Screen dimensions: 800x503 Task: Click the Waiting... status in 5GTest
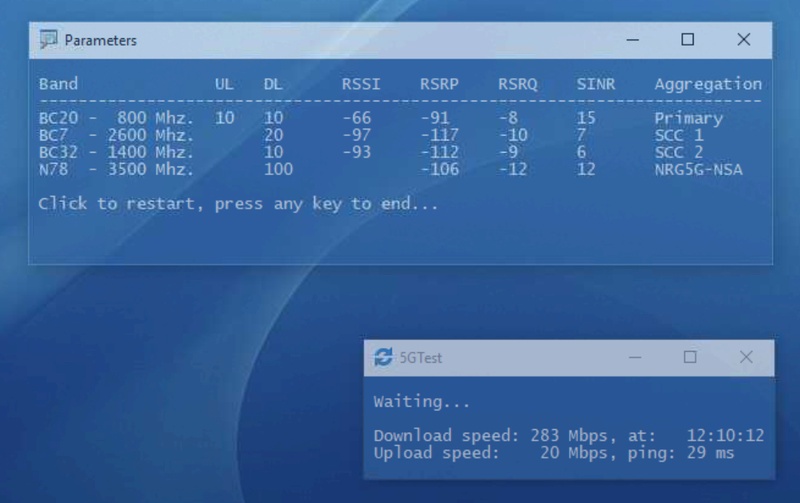click(422, 401)
